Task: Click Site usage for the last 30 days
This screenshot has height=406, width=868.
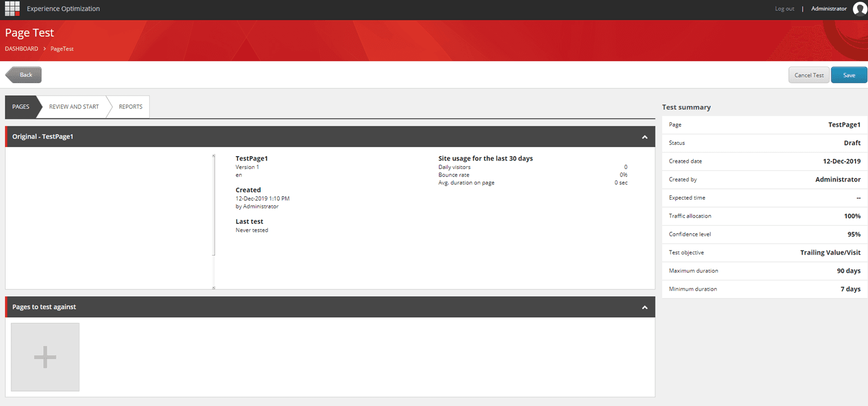Action: [x=486, y=159]
